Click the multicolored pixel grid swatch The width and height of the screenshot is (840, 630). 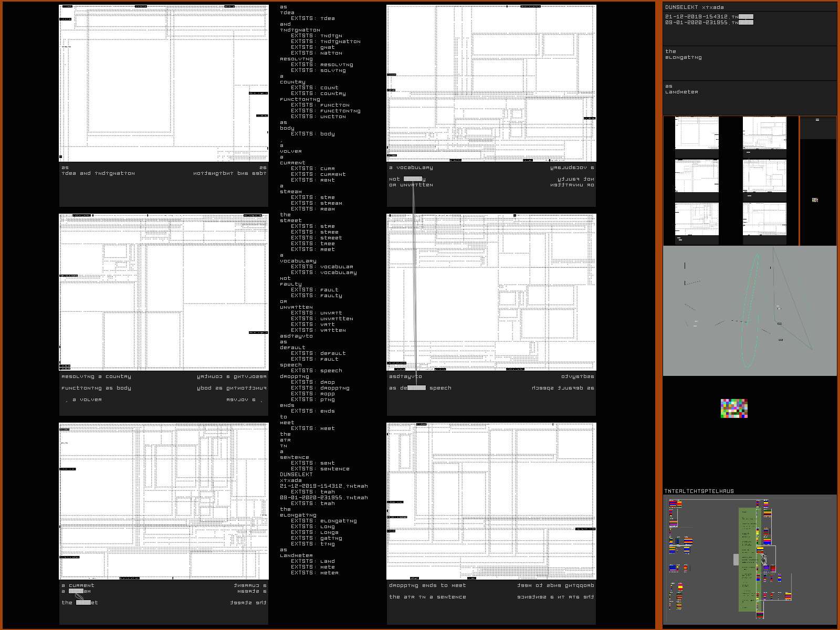point(734,408)
